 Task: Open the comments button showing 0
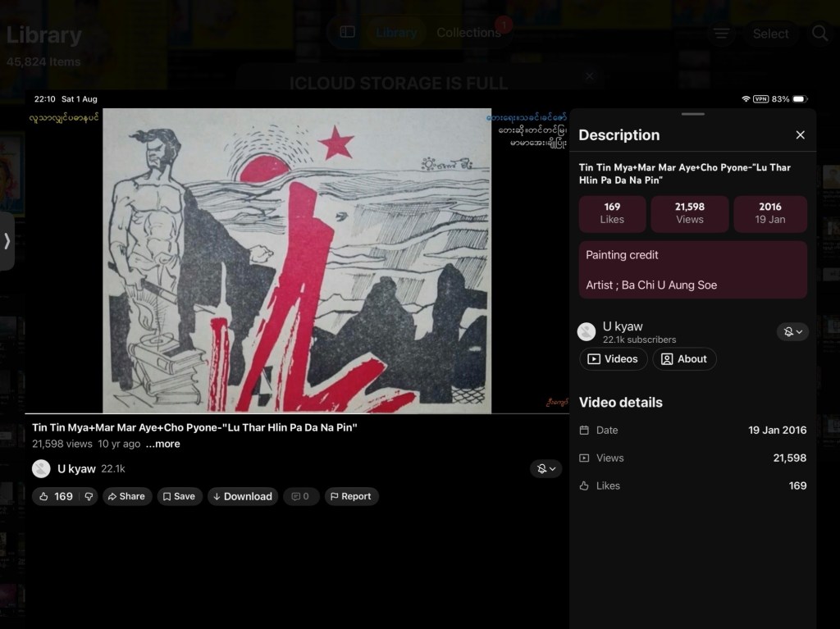[301, 496]
